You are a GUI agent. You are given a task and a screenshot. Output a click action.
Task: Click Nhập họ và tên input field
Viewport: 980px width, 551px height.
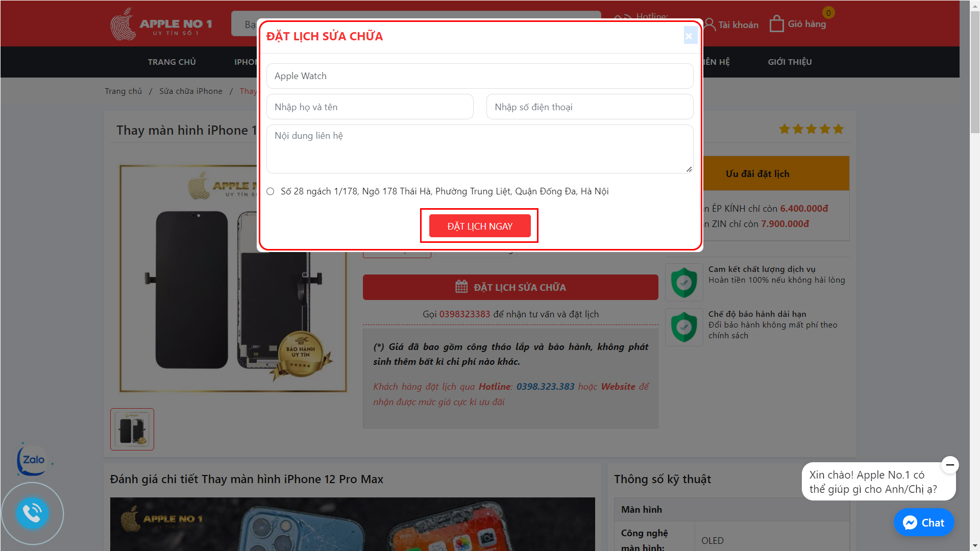(x=372, y=106)
